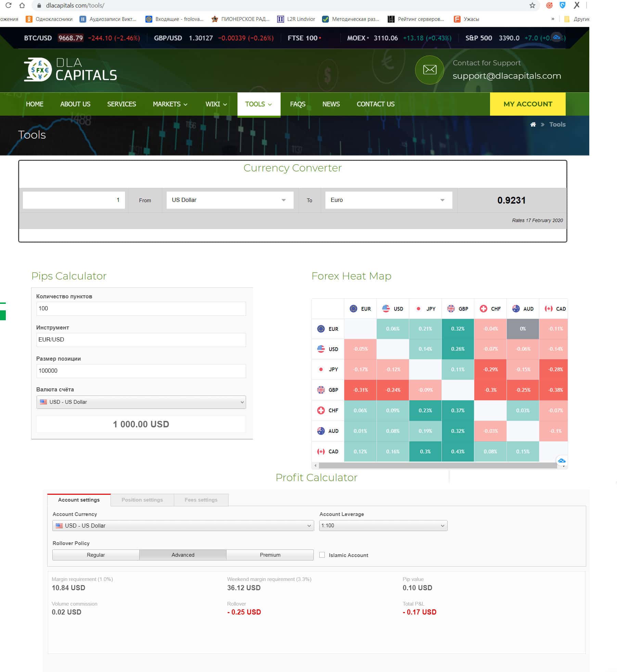This screenshot has width=617, height=672.
Task: Show more bookmarks with the chevron
Action: click(x=553, y=19)
